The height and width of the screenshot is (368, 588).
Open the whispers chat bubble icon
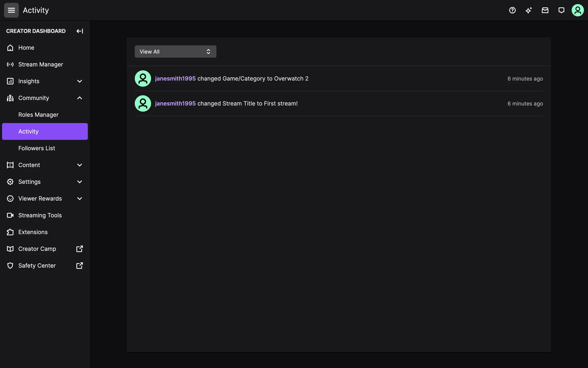point(561,10)
